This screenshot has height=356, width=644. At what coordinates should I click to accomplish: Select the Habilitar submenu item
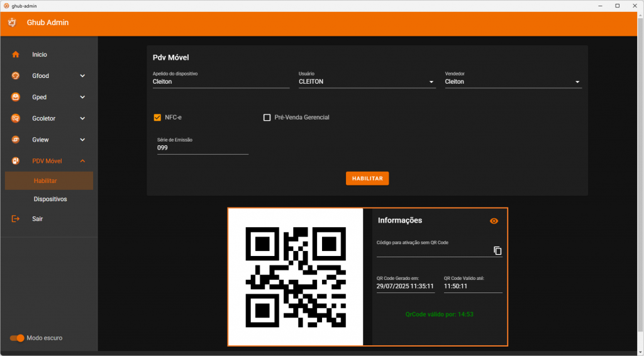(x=49, y=181)
